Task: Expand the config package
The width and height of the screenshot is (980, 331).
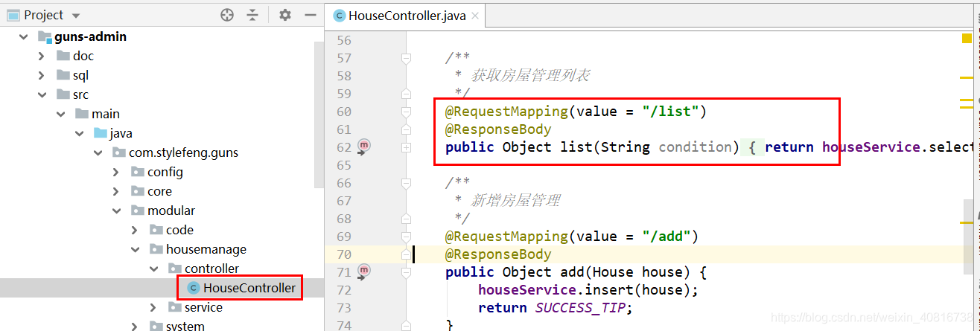Action: [x=116, y=172]
